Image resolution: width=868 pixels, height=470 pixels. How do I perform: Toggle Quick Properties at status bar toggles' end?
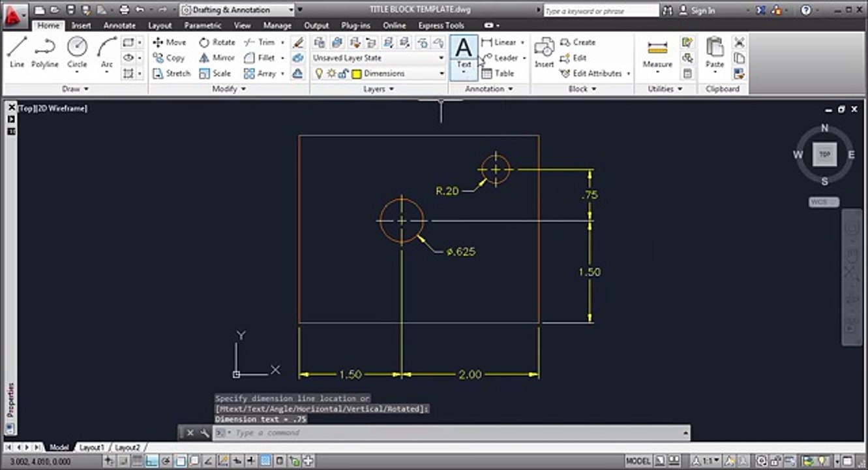[x=280, y=461]
